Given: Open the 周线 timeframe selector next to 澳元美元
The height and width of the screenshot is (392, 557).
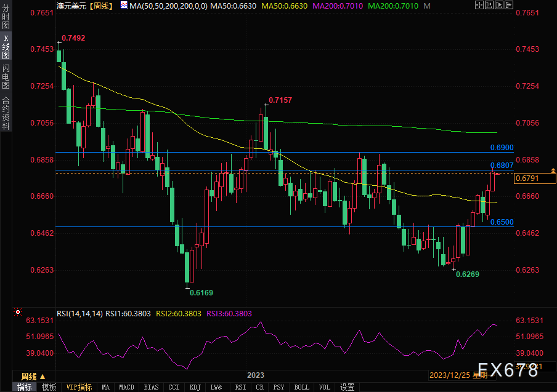Looking at the screenshot, I should pos(100,6).
